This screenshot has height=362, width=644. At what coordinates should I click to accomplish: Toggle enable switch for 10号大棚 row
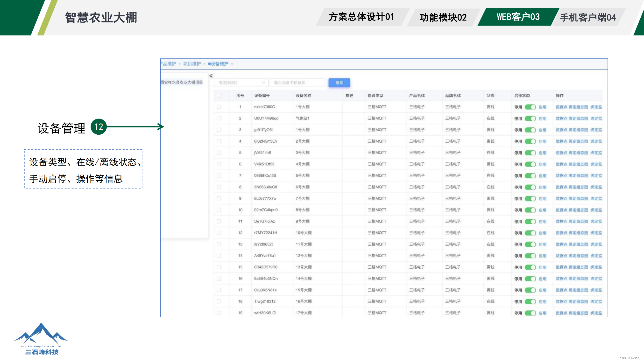click(x=530, y=233)
